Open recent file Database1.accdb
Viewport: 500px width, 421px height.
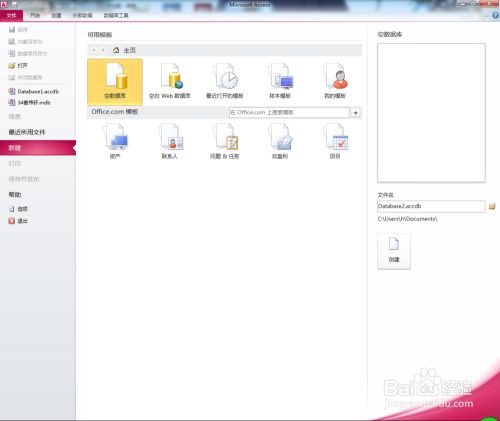pos(34,91)
